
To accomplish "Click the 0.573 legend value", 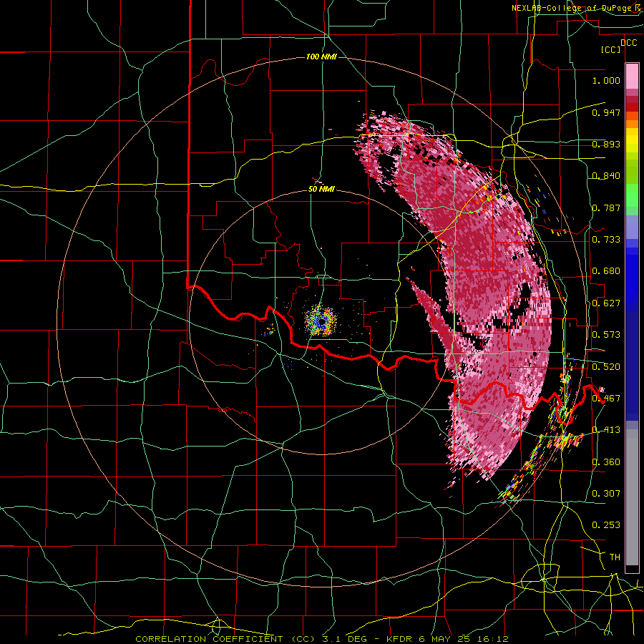I will point(606,335).
